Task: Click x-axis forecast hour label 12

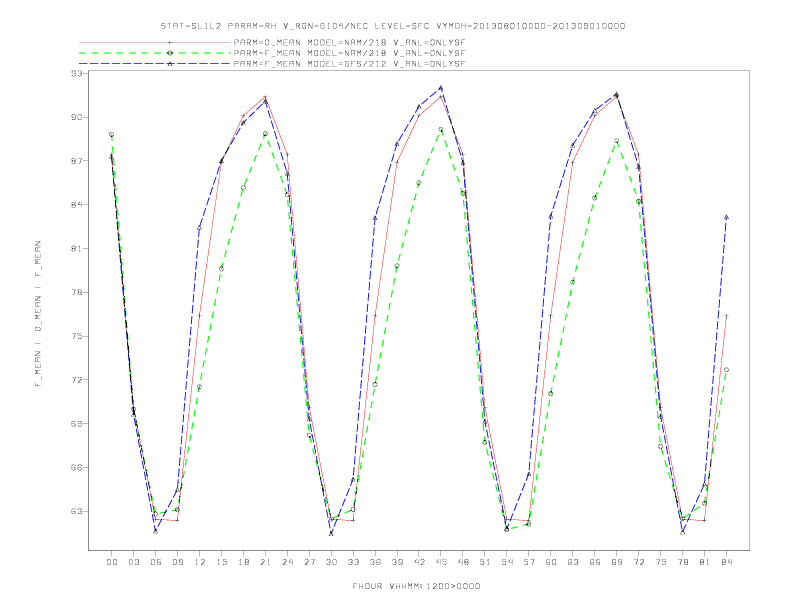Action: 200,562
